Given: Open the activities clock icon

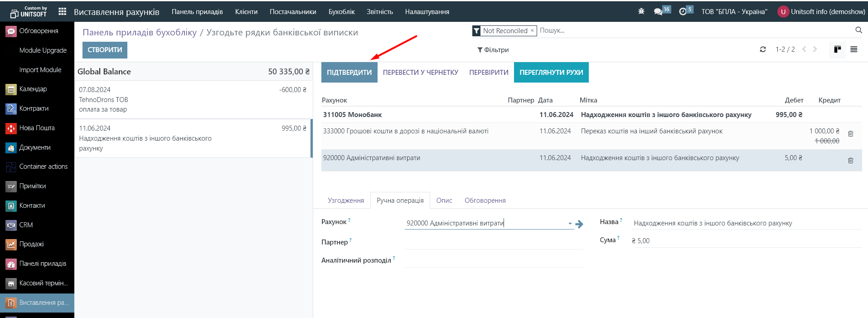Looking at the screenshot, I should tap(683, 12).
